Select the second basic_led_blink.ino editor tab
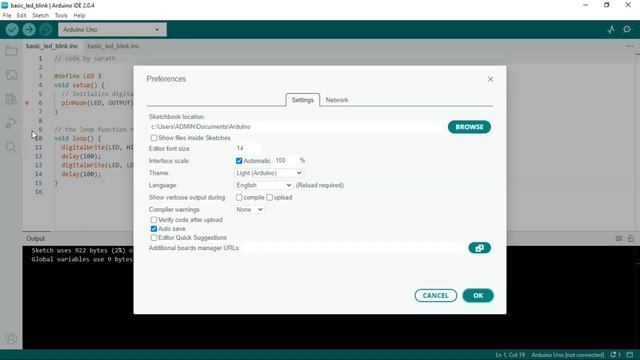 (x=113, y=46)
